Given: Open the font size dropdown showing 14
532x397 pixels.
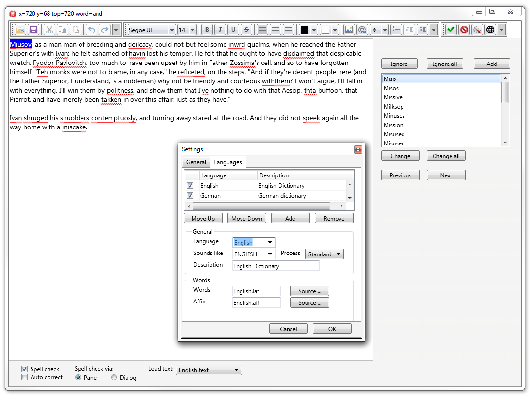Looking at the screenshot, I should point(193,30).
